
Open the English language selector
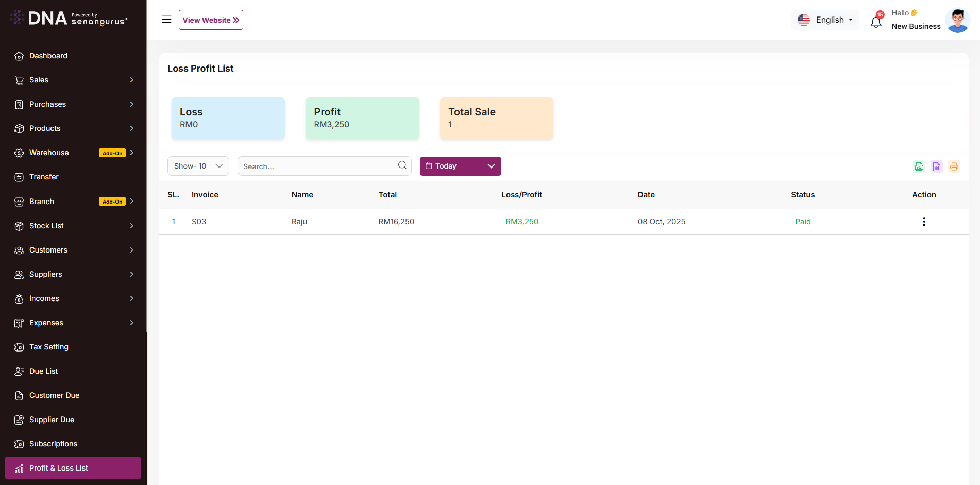tap(825, 20)
